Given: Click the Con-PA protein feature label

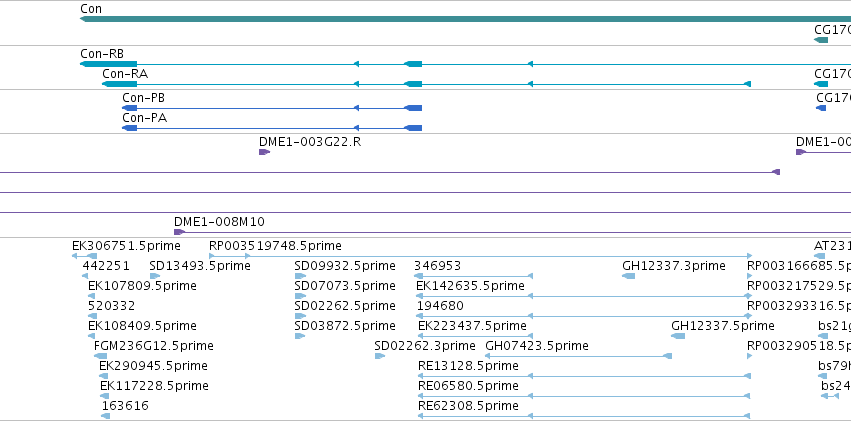Looking at the screenshot, I should click(x=144, y=118).
